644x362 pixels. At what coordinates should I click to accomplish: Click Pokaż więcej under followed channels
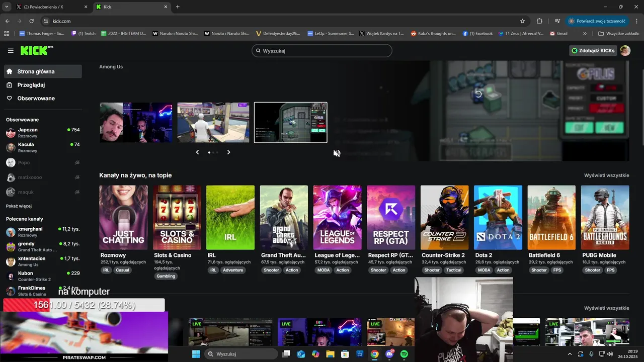tap(19, 206)
